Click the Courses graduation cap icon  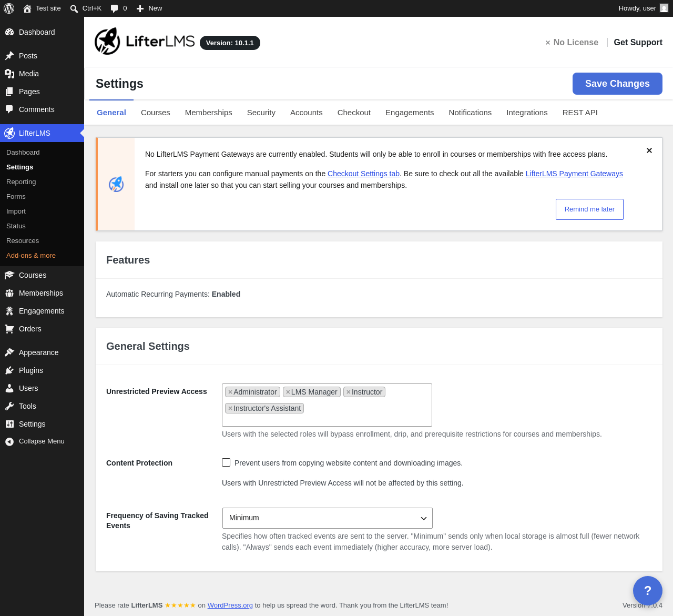click(9, 275)
